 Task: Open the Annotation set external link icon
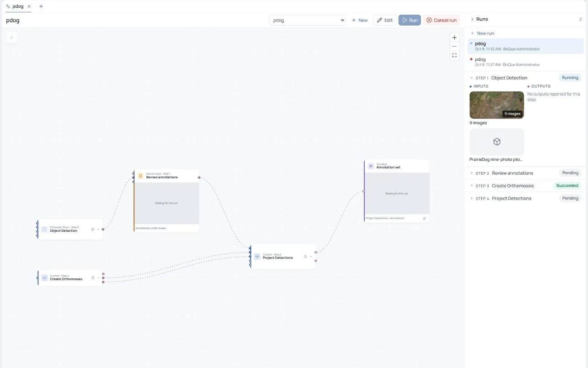[x=424, y=219]
